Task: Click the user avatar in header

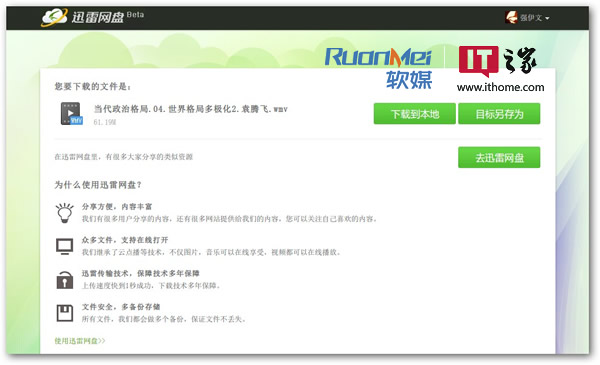Action: coord(512,17)
